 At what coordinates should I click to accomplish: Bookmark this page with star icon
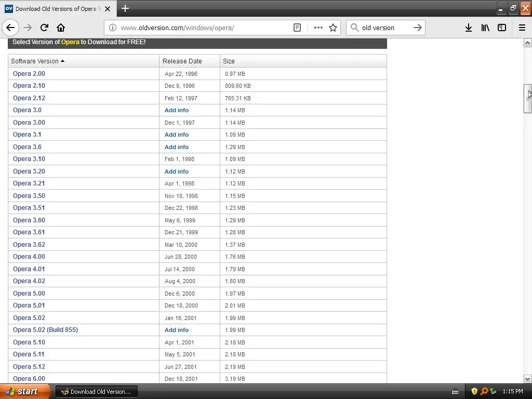333,28
